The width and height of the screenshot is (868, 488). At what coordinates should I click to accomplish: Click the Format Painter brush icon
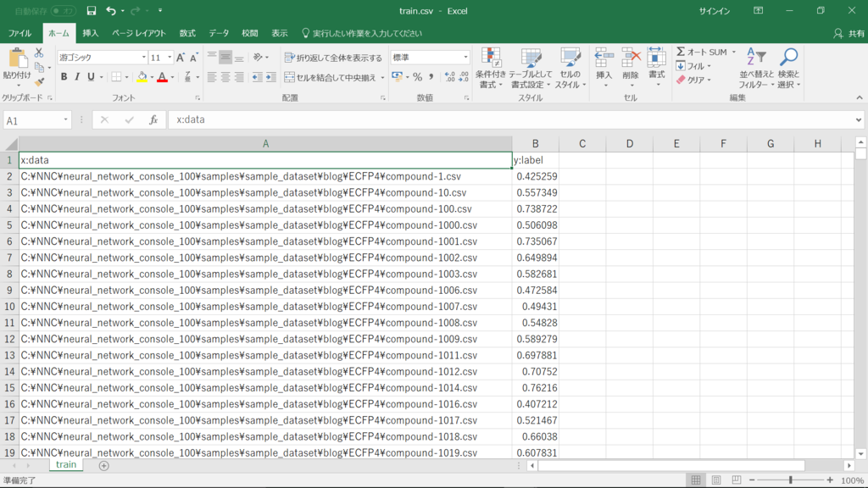[x=39, y=82]
